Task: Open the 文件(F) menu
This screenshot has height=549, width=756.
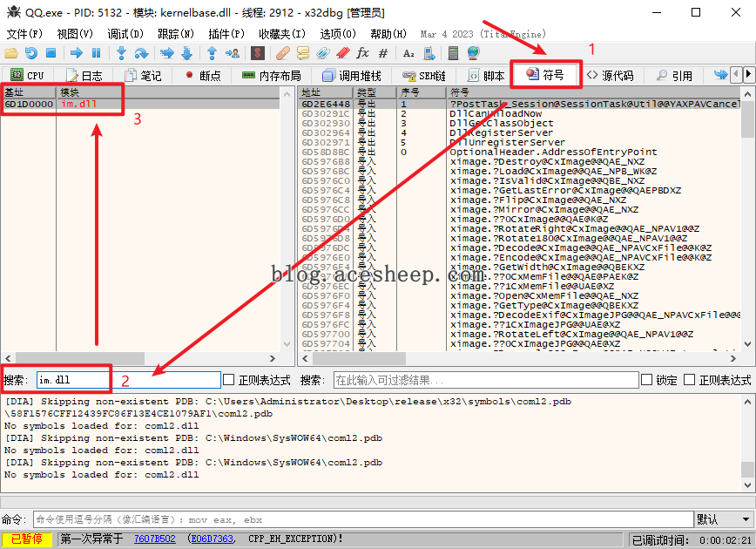Action: [x=24, y=34]
